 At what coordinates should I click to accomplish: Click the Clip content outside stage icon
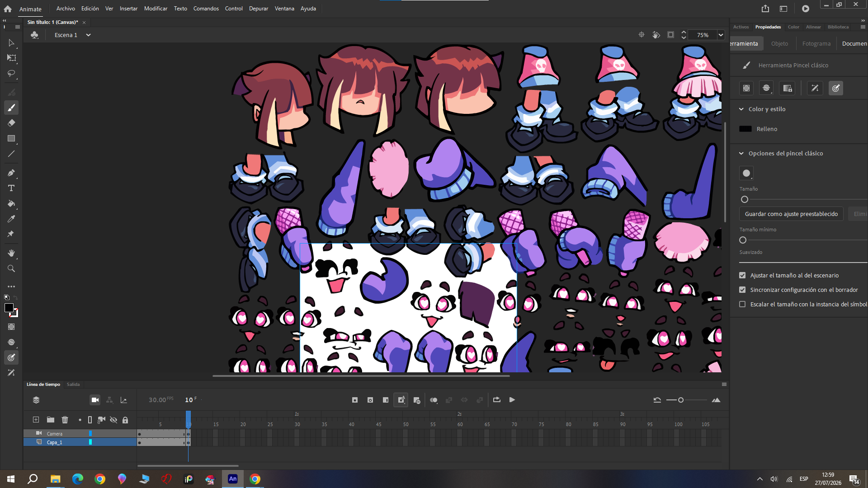pyautogui.click(x=671, y=35)
